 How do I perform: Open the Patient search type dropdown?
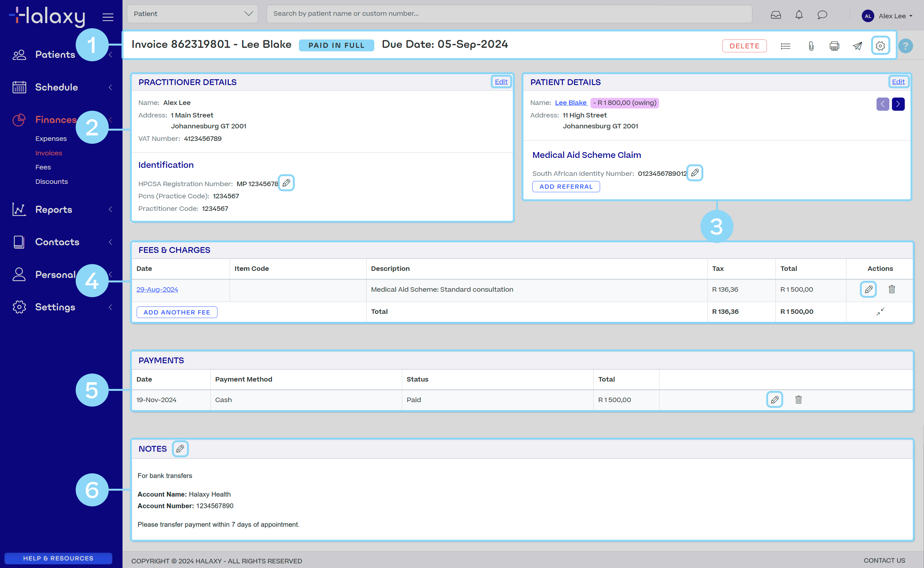[193, 14]
